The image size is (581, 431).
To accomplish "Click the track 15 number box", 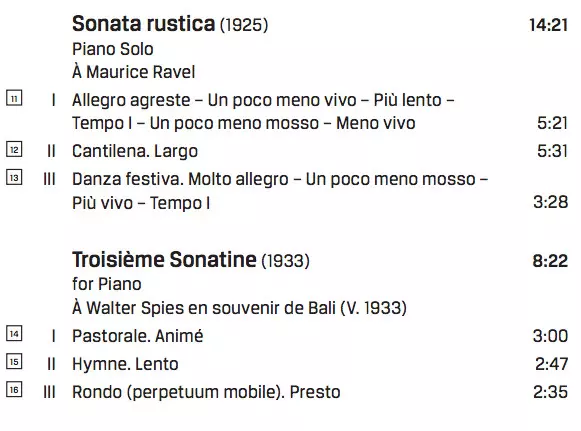I will 14,361.
